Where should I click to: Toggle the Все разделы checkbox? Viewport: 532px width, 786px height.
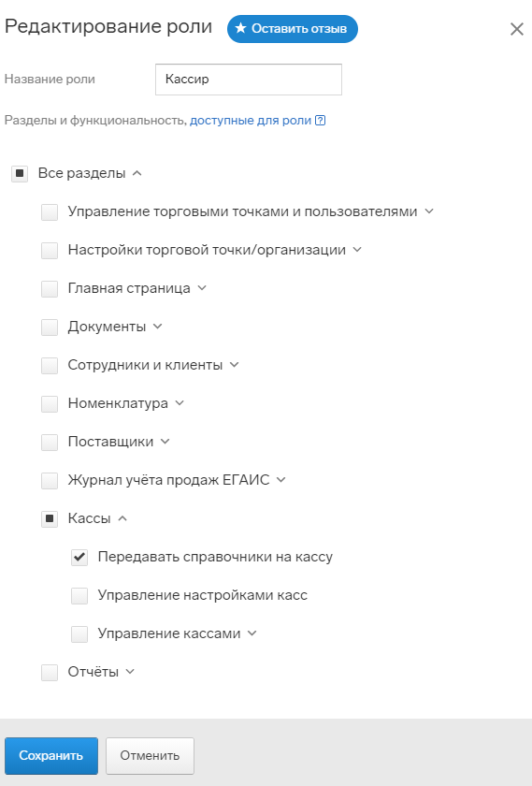click(x=20, y=173)
